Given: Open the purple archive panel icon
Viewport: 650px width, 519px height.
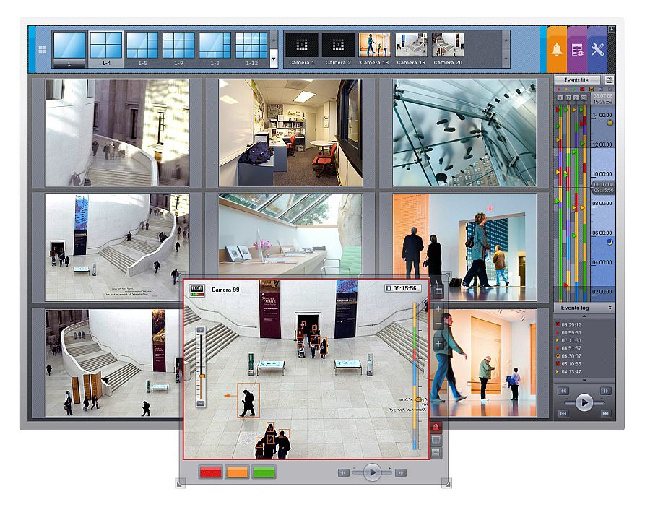Looking at the screenshot, I should click(x=577, y=49).
